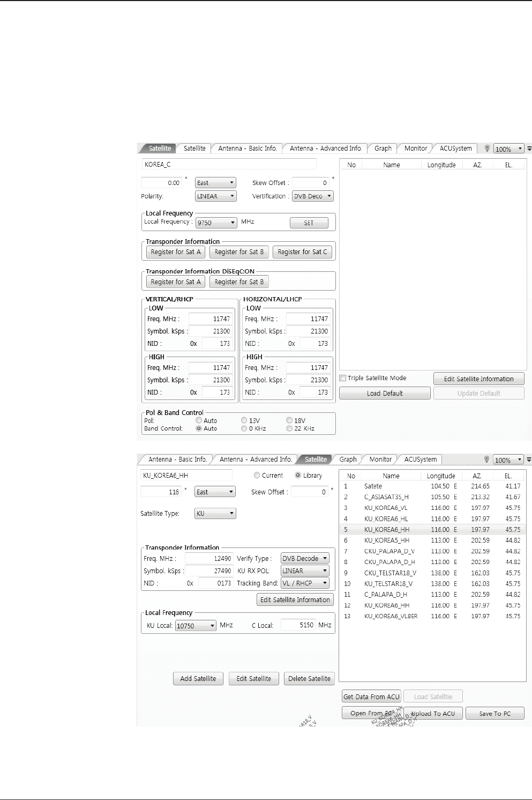This screenshot has width=532, height=800.
Task: Choose the Library radio option
Action: (x=298, y=476)
